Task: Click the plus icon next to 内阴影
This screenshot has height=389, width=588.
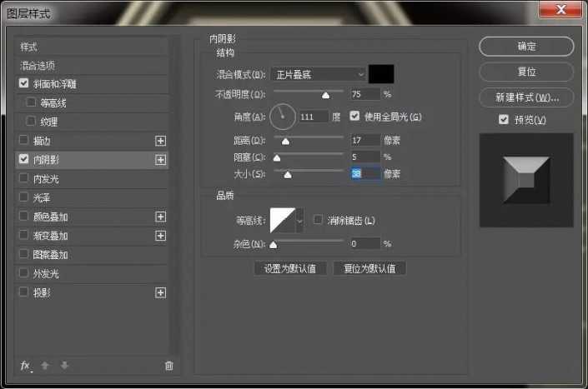Action: tap(161, 159)
